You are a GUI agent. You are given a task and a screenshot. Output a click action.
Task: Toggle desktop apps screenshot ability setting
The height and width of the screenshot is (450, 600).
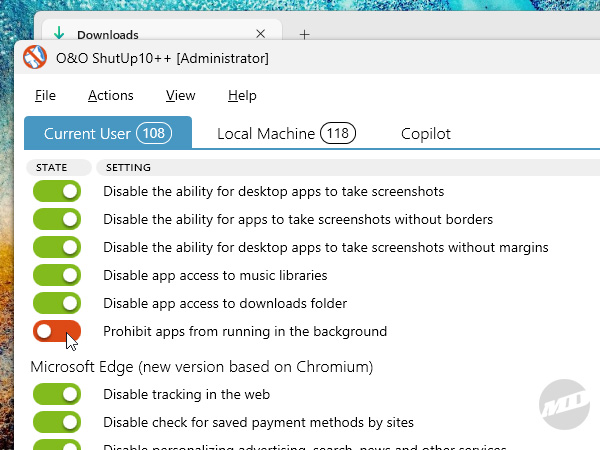pyautogui.click(x=57, y=191)
